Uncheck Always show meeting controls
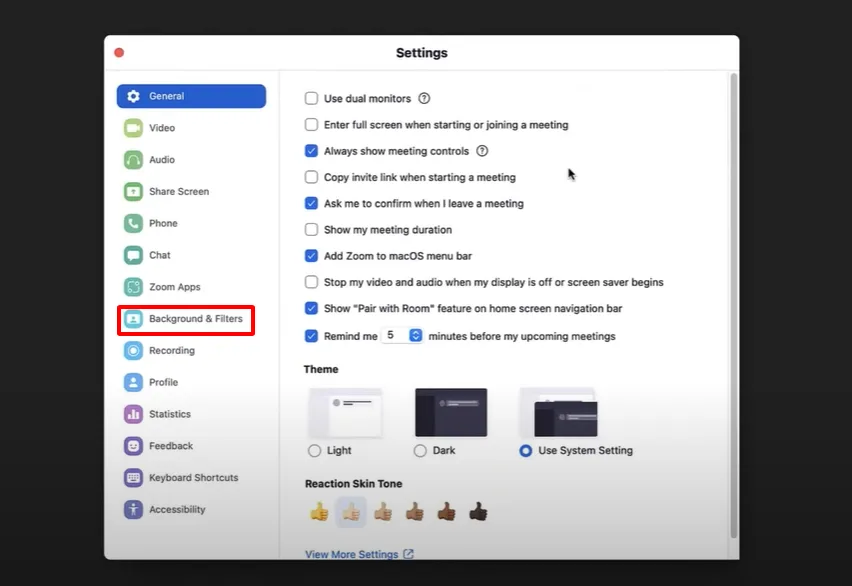This screenshot has width=852, height=586. (x=312, y=151)
